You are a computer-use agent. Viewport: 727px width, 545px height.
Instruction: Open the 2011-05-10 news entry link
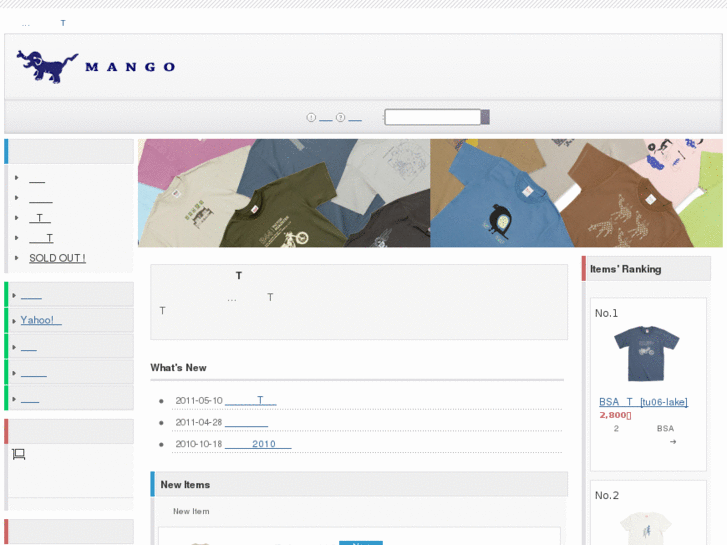pyautogui.click(x=250, y=400)
